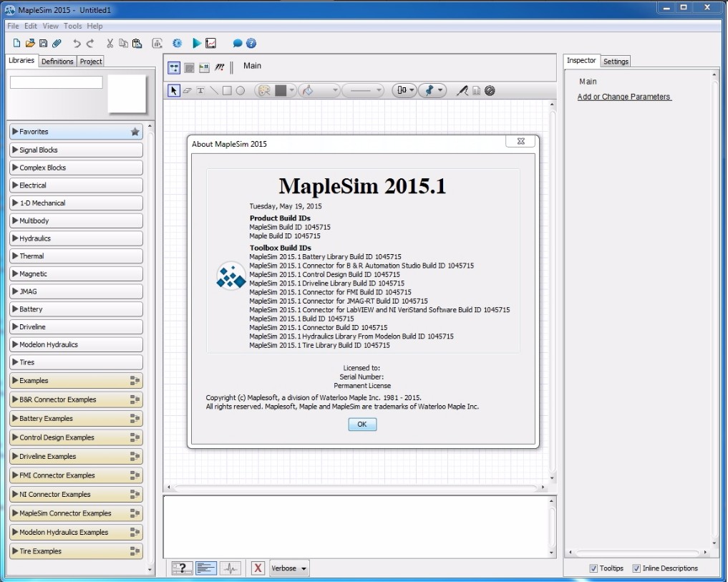The image size is (728, 582).
Task: Click the Add or Change Parameters link
Action: click(623, 97)
